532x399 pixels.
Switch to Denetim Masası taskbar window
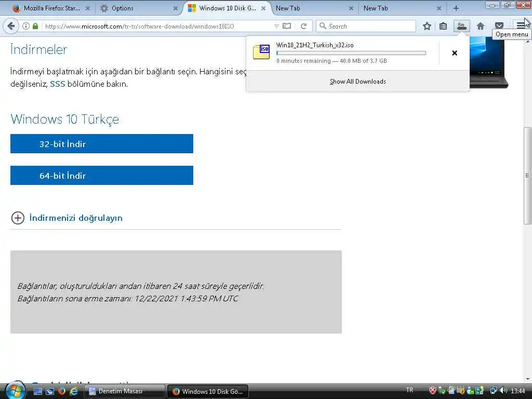(125, 391)
